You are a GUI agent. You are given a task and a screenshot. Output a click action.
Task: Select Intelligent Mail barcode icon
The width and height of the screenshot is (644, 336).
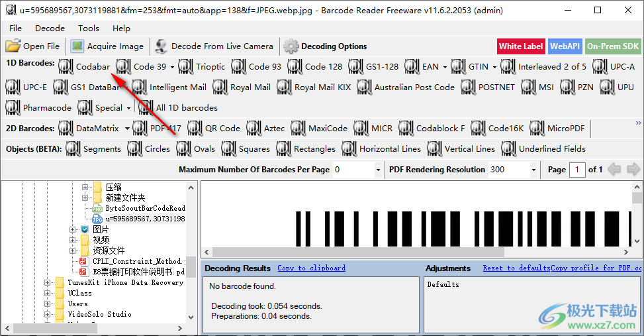pyautogui.click(x=139, y=87)
